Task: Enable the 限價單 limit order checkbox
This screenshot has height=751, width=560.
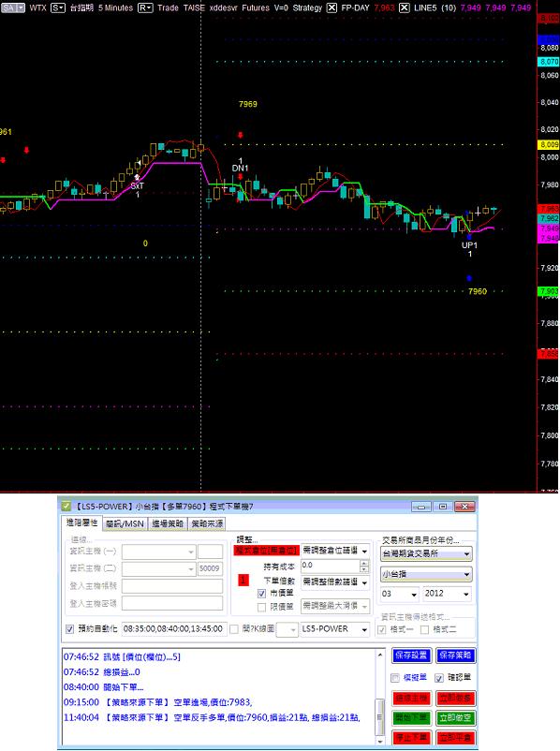Action: coord(261,607)
